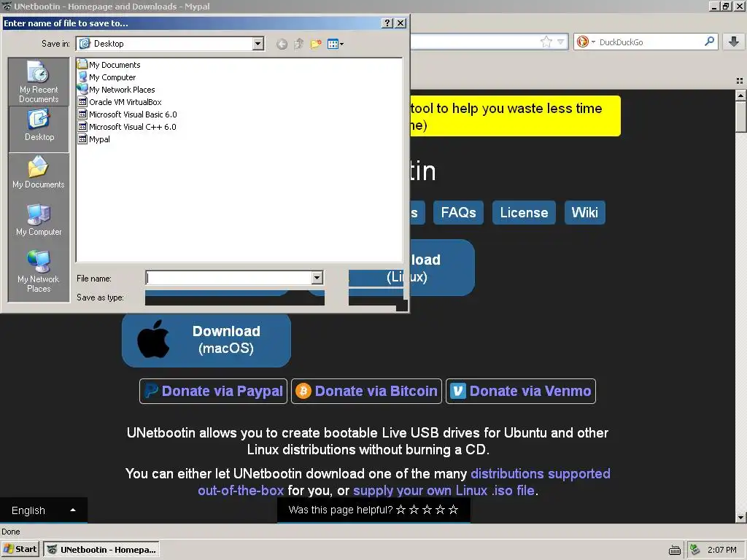Screen dimensions: 747x560
Task: Open My Network Places in places bar
Action: click(x=39, y=271)
